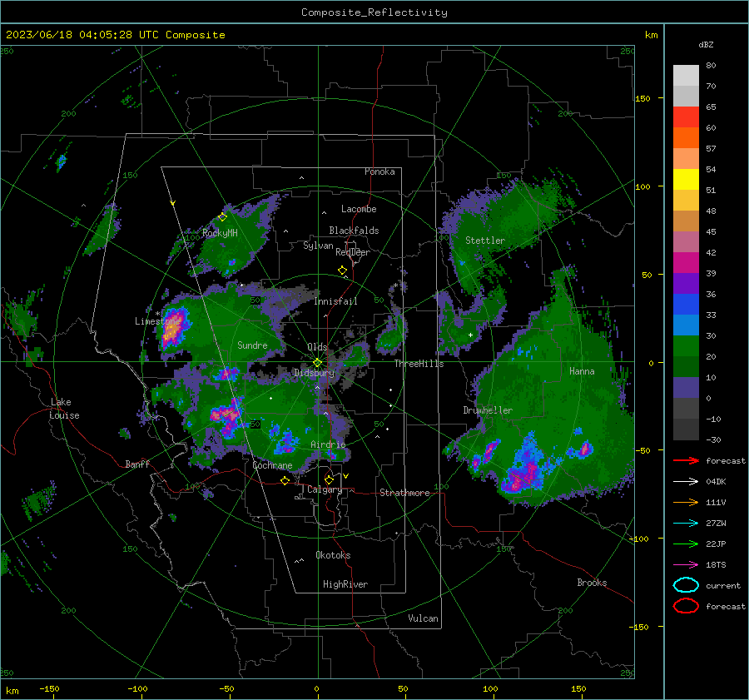Screen dimensions: 749x700
Task: Select the yellow 51-54 dBZ color swatch
Action: click(686, 180)
